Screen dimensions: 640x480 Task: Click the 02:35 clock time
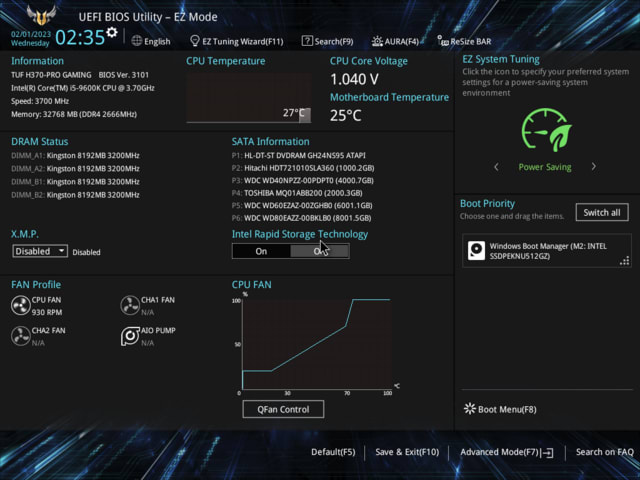80,38
